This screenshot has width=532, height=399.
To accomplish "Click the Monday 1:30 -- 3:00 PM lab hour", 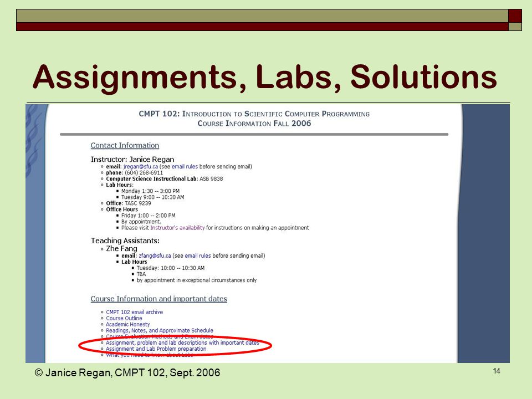I will 150,191.
